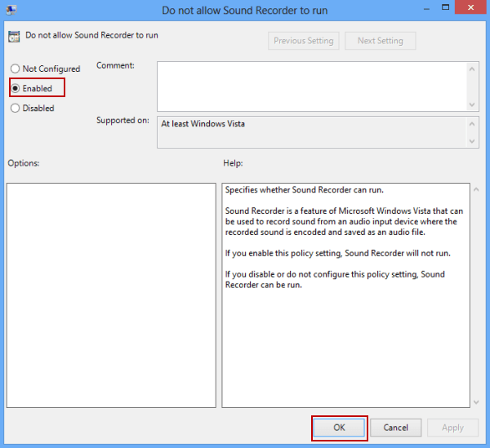Click the window system icon in title bar

click(x=11, y=10)
